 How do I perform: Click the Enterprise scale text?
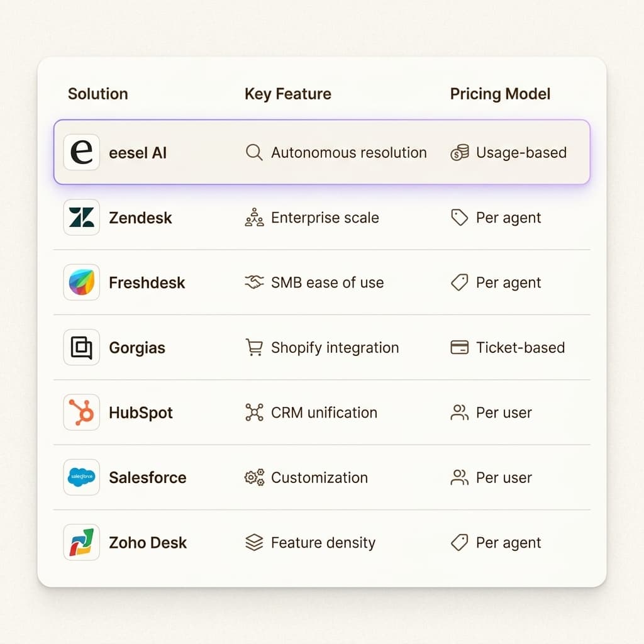[325, 218]
